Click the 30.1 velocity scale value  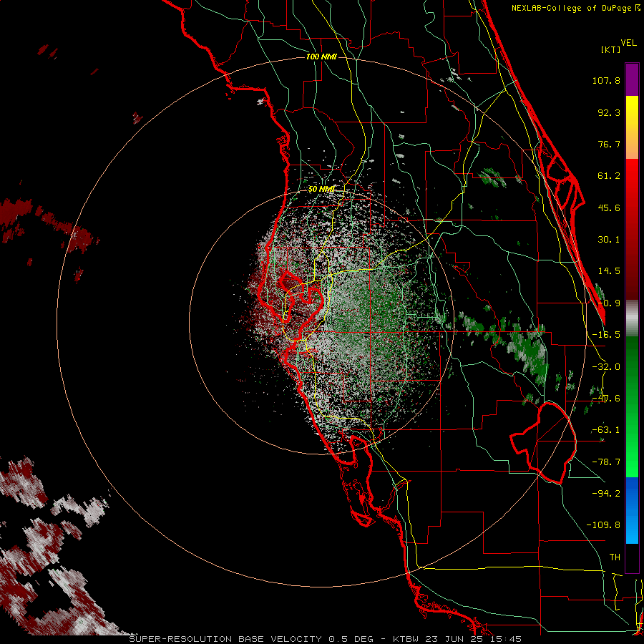click(609, 240)
